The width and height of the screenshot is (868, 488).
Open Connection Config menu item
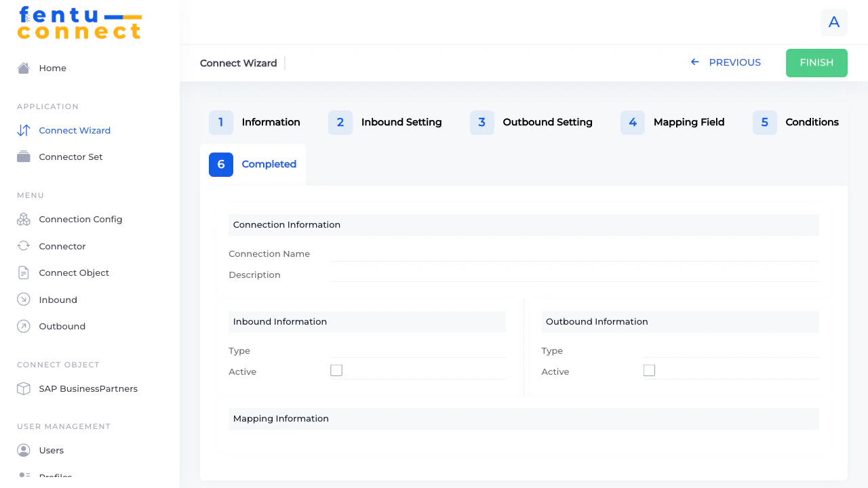tap(80, 219)
